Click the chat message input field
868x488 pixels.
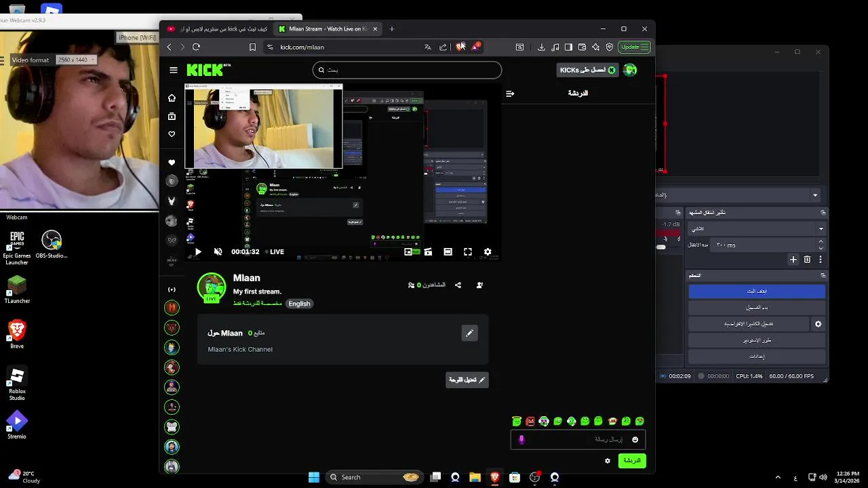[578, 440]
